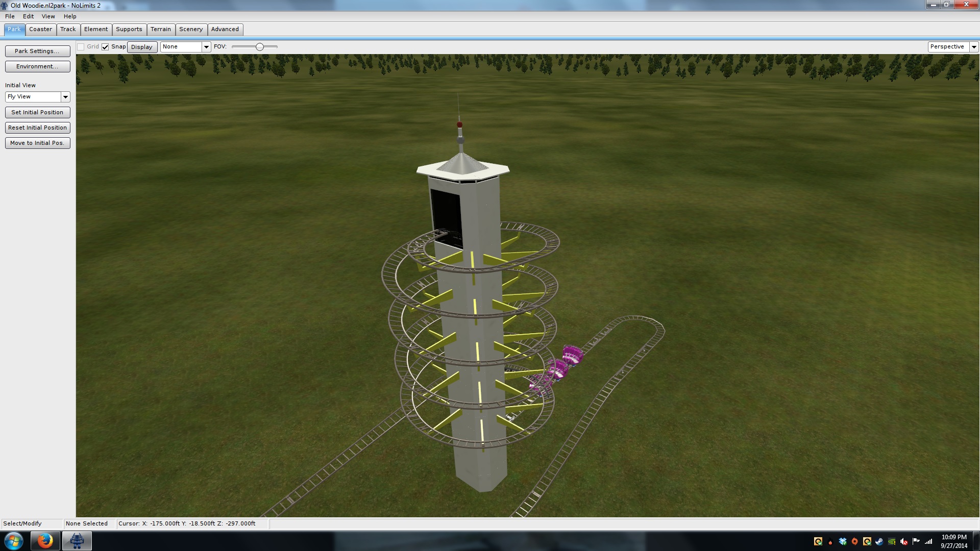This screenshot has width=980, height=551.
Task: Click the Set Initial Position button
Action: [x=37, y=112]
